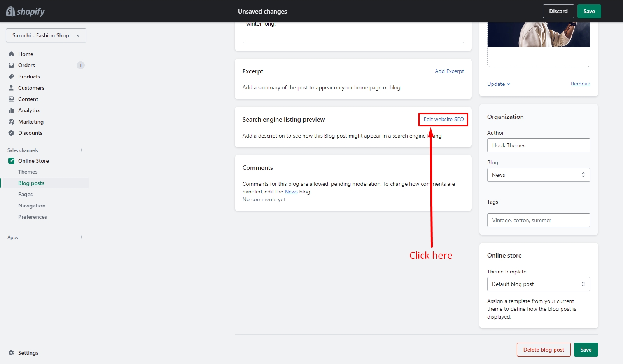Open Themes in the sidebar
This screenshot has width=623, height=364.
28,172
